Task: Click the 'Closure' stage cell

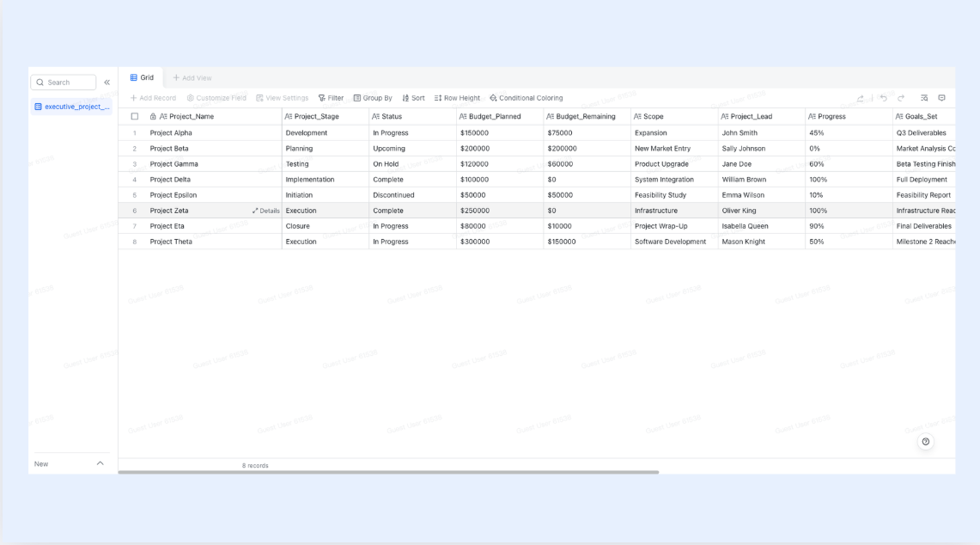Action: (x=325, y=226)
